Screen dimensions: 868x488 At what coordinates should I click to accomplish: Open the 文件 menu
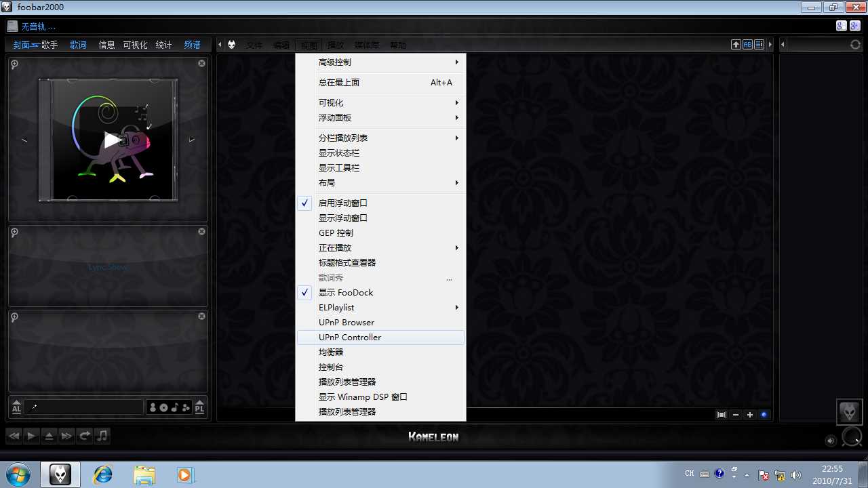point(254,45)
